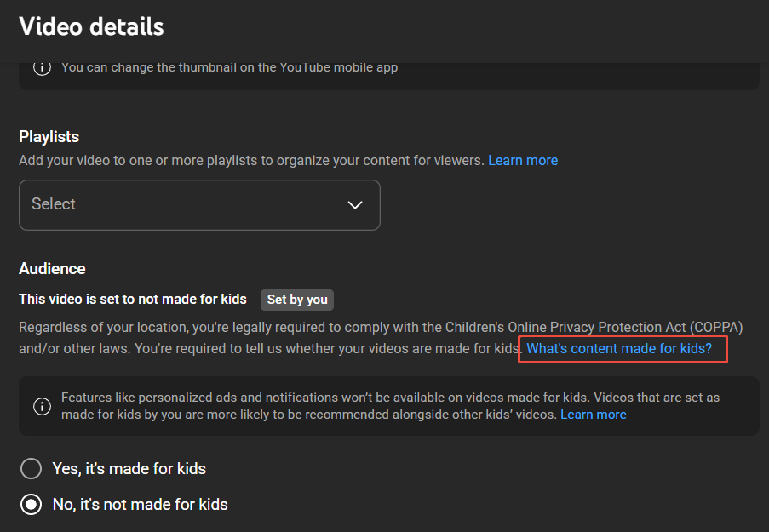Click the chevron arrow in Playlists box
This screenshot has height=532, width=769.
pos(355,205)
